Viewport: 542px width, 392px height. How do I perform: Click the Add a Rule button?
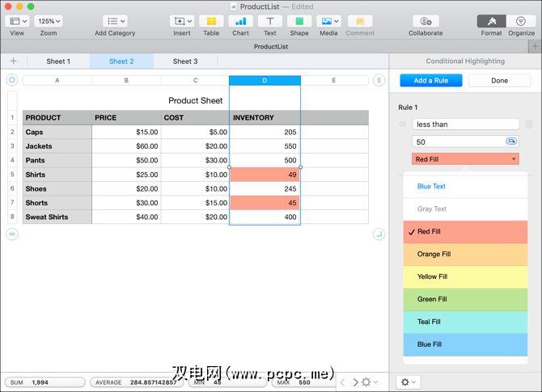tap(430, 81)
